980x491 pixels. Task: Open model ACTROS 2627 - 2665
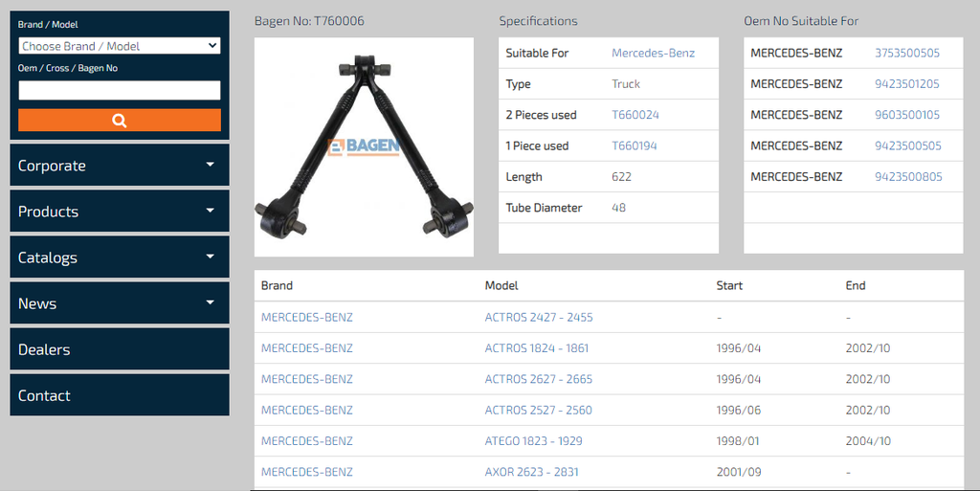(539, 379)
